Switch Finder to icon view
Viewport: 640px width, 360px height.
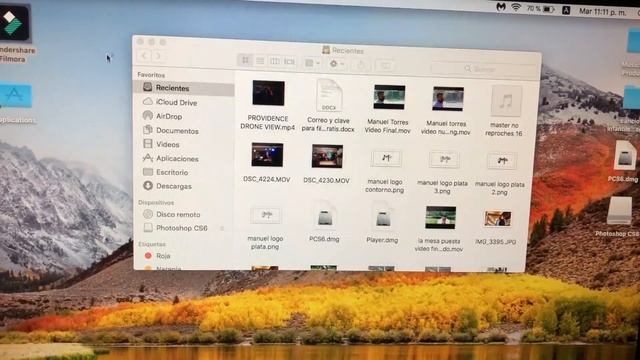pos(245,60)
